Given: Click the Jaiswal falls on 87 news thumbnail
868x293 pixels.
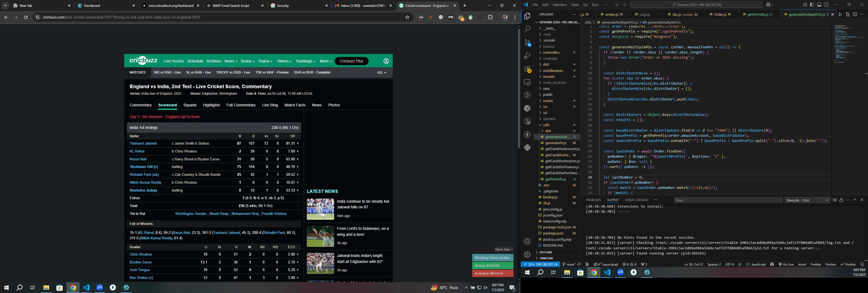Looking at the screenshot, I should pos(320,209).
